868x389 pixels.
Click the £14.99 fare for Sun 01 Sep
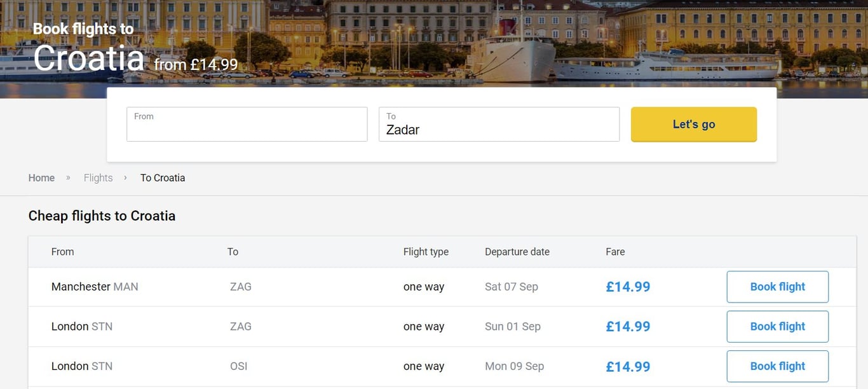coord(628,327)
